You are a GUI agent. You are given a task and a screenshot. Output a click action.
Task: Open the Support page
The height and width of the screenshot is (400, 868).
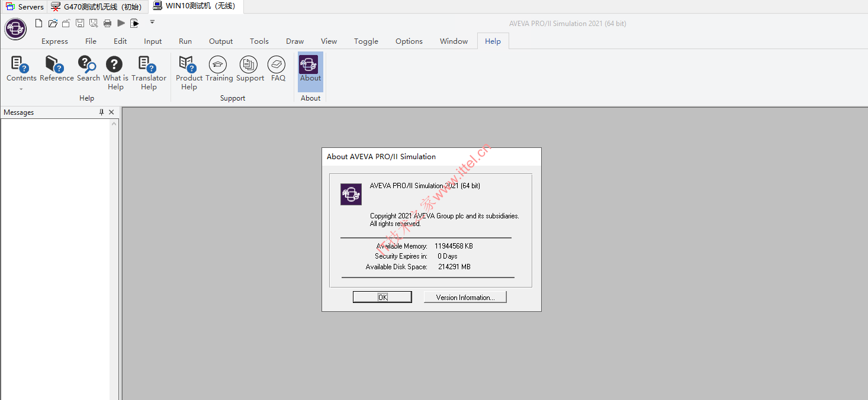pyautogui.click(x=250, y=69)
